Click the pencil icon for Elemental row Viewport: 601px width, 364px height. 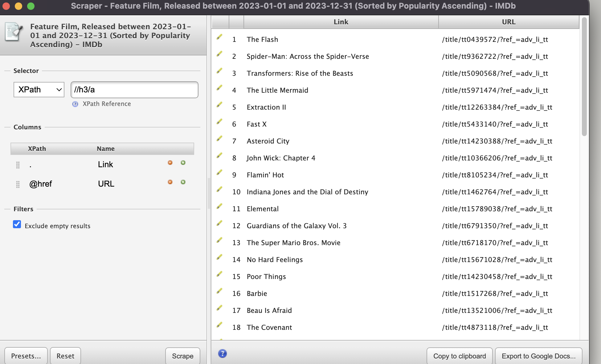pyautogui.click(x=219, y=206)
